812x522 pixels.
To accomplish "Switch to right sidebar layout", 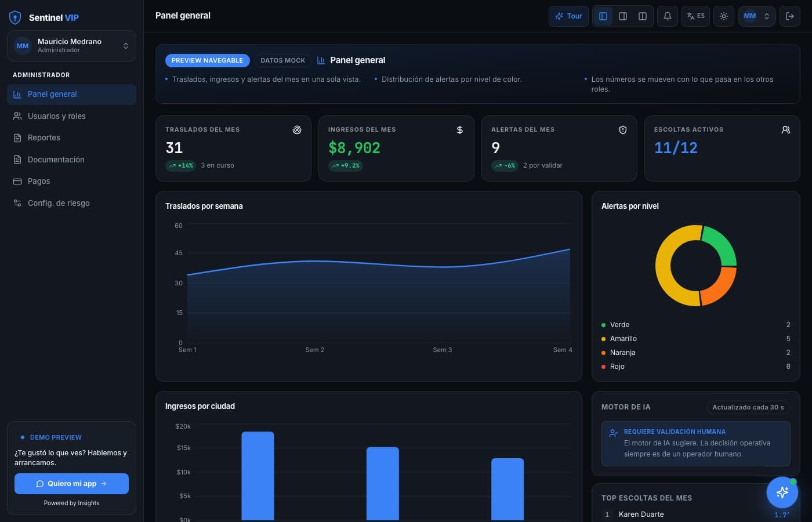I will (x=623, y=16).
